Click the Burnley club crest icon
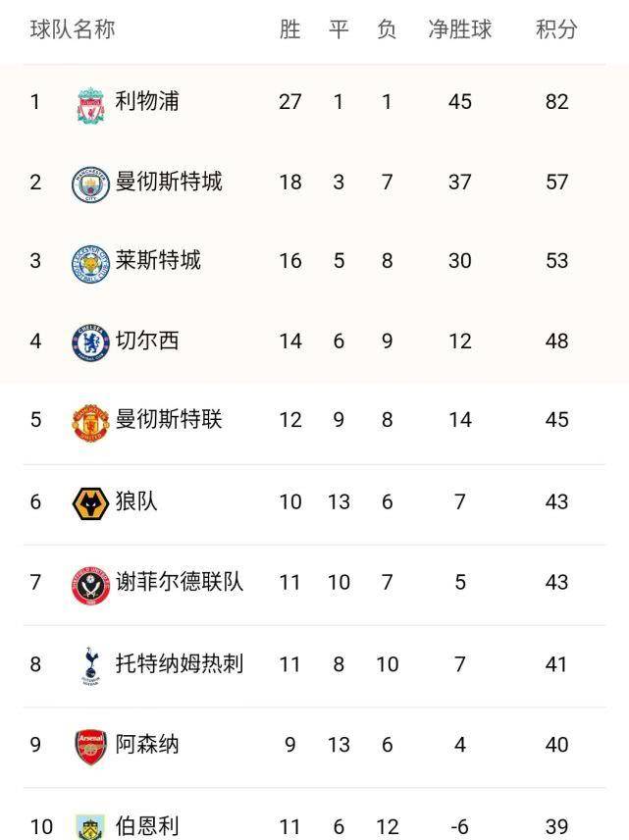This screenshot has height=840, width=629. 90,826
